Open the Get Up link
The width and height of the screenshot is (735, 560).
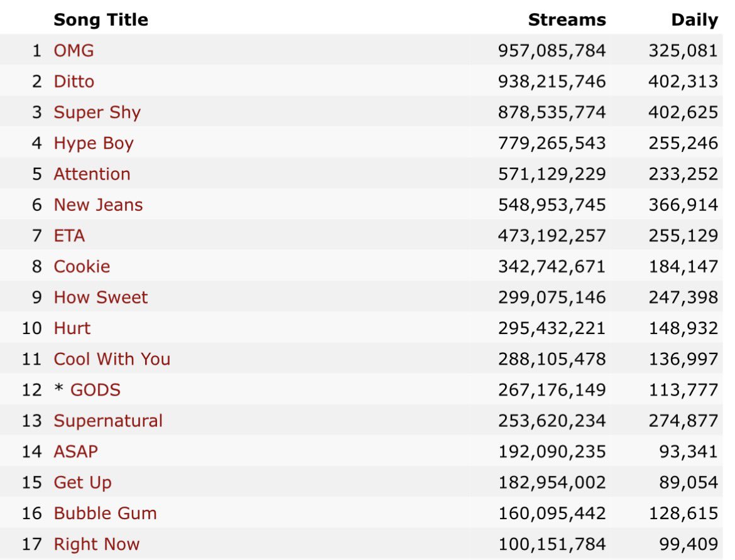point(82,483)
